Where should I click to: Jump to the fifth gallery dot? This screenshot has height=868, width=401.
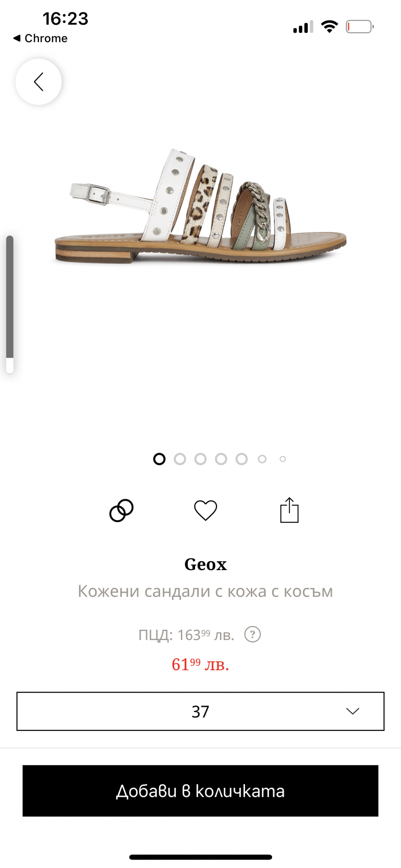coord(242,459)
